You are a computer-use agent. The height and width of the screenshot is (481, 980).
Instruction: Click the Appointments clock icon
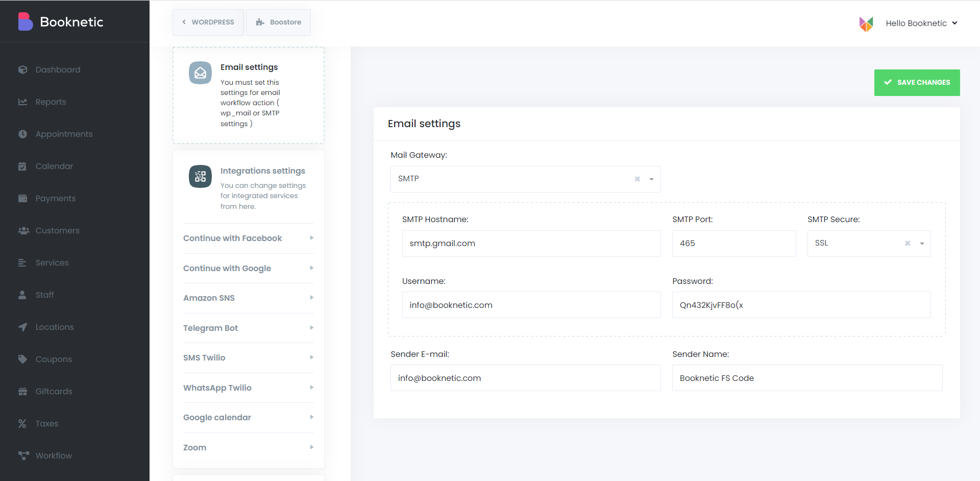(22, 134)
